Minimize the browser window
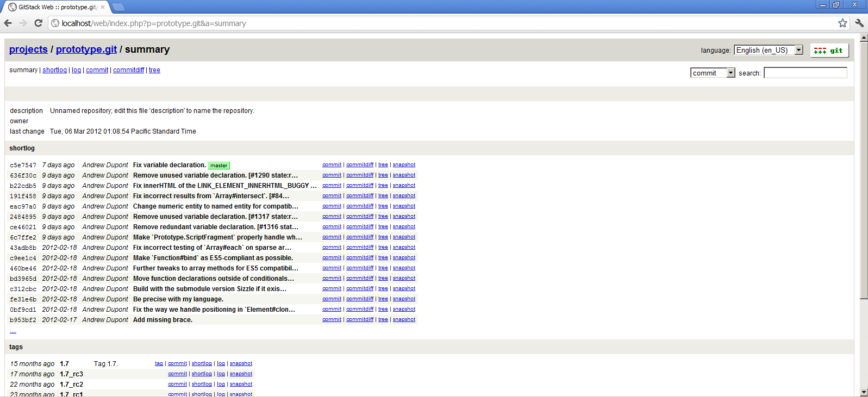Viewport: 868px width, 397px height. (x=823, y=5)
